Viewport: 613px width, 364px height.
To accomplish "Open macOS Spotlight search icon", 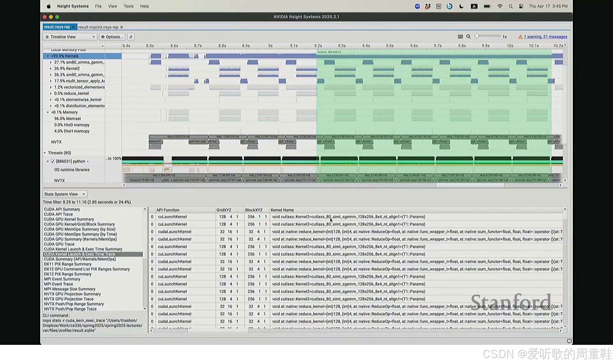I will pos(511,6).
